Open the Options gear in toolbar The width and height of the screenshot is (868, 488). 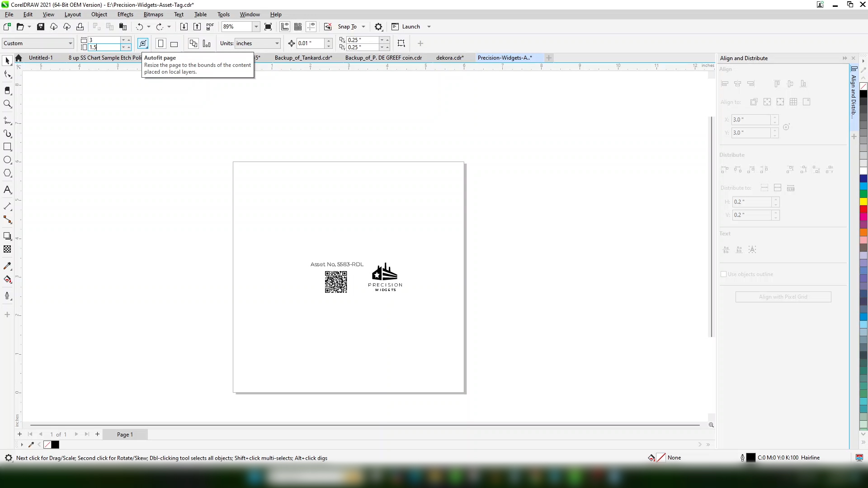(x=379, y=27)
